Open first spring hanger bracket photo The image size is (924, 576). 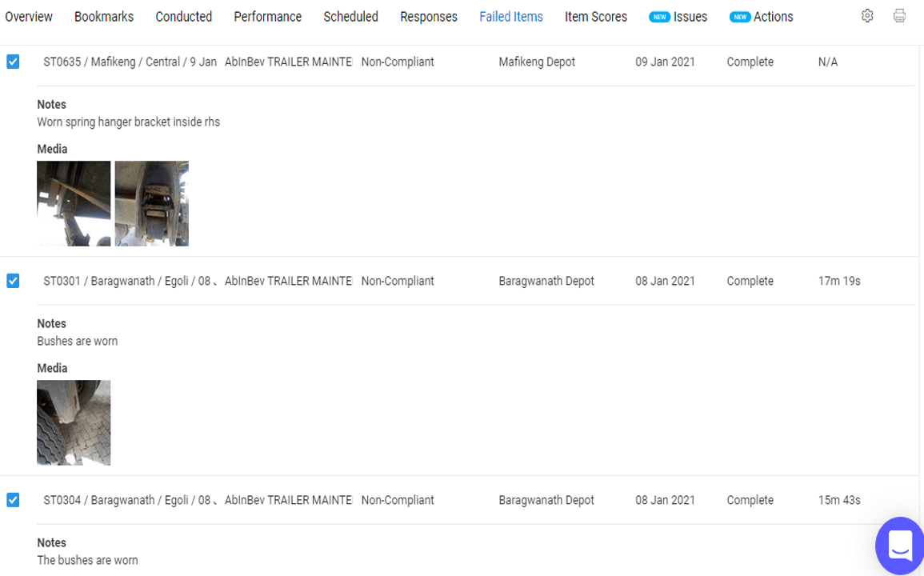[x=74, y=203]
